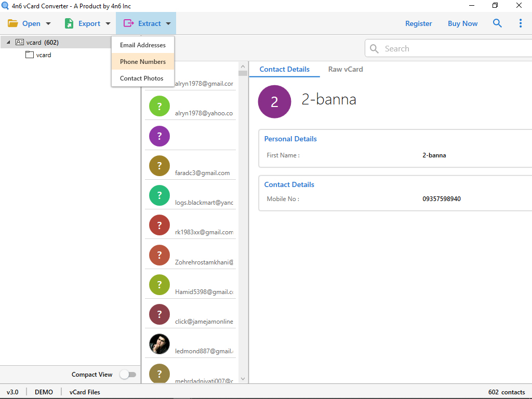This screenshot has height=399, width=532.
Task: Click the DEMO status bar entry
Action: click(x=44, y=392)
